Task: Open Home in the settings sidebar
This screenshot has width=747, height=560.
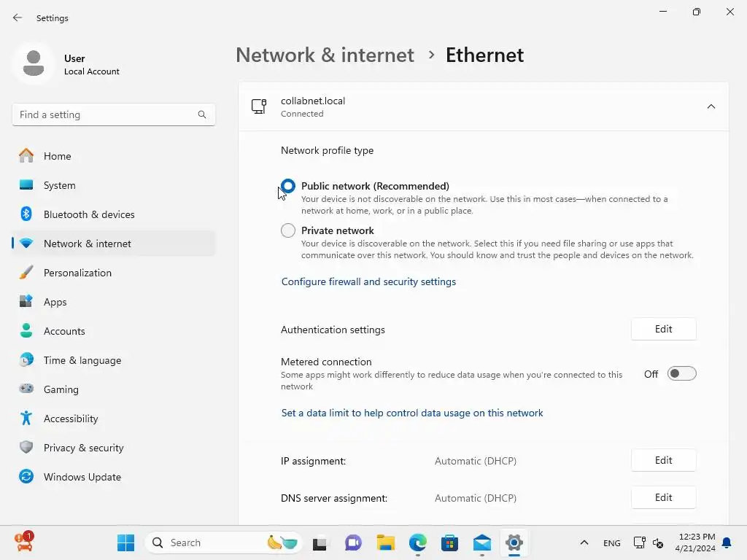Action: point(114,156)
